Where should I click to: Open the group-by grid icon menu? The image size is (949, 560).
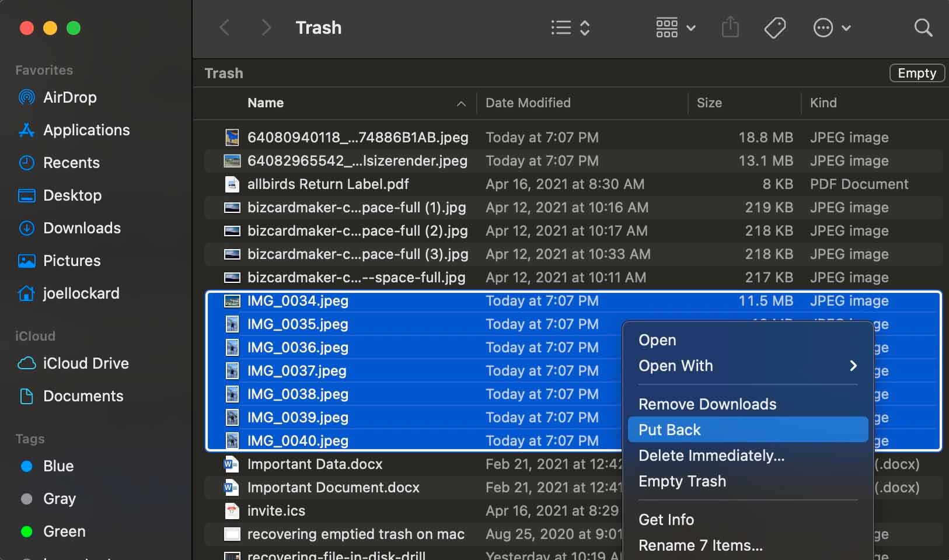coord(676,27)
